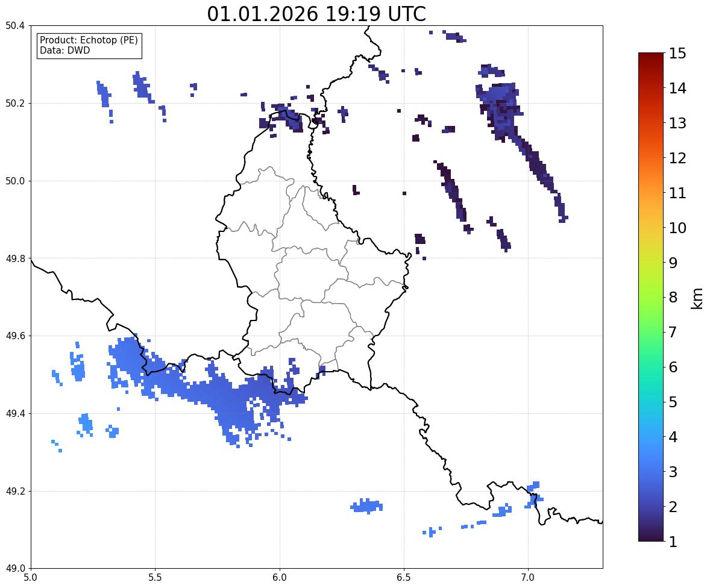The image size is (710, 588).
Task: Click the title "01.01.2026 19:19 UTC"
Action: click(316, 14)
